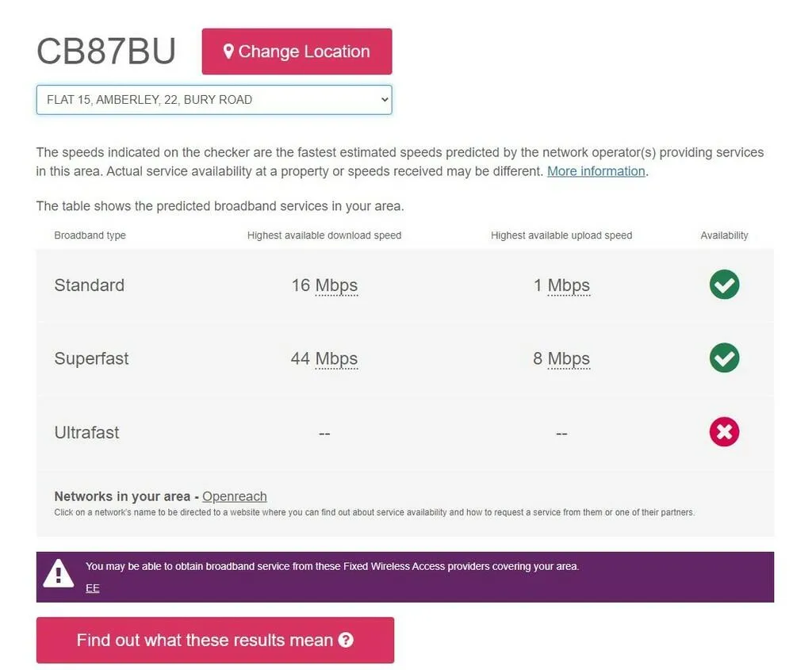
Task: Open the EE Fixed Wireless provider link
Action: pos(93,588)
